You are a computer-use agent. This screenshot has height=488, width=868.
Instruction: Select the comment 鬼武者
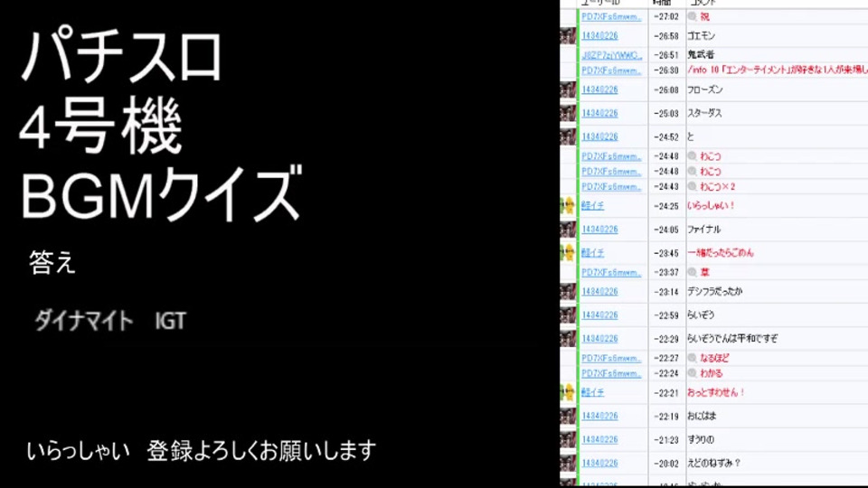coord(701,55)
